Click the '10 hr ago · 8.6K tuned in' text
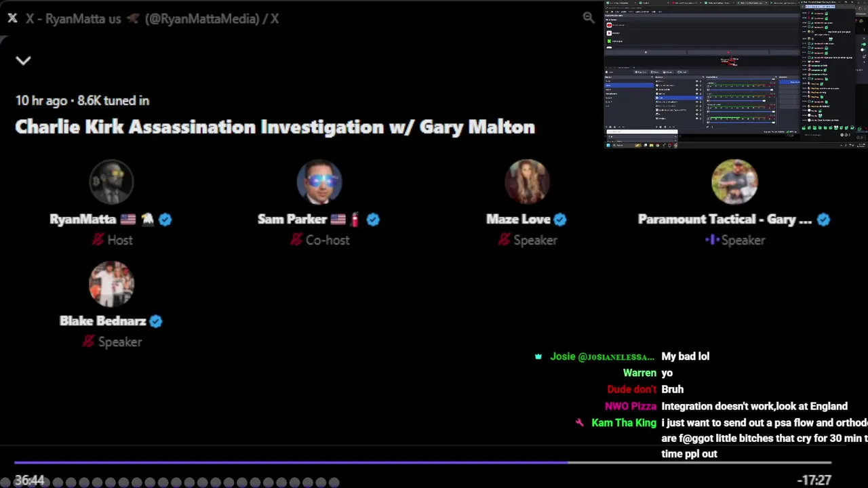The width and height of the screenshot is (868, 488). point(82,100)
